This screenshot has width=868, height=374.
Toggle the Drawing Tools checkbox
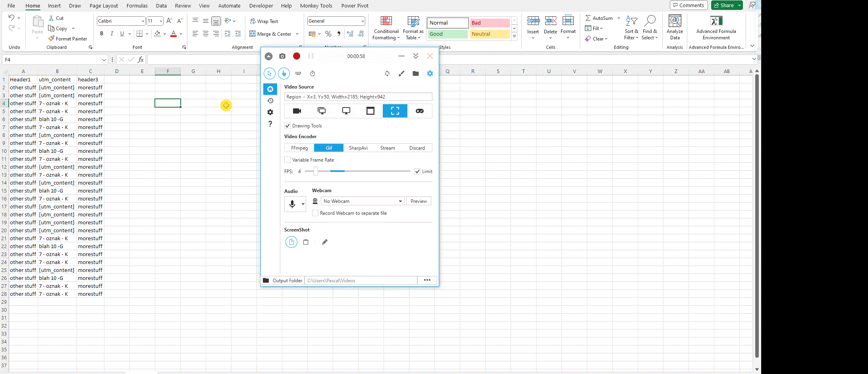point(287,126)
